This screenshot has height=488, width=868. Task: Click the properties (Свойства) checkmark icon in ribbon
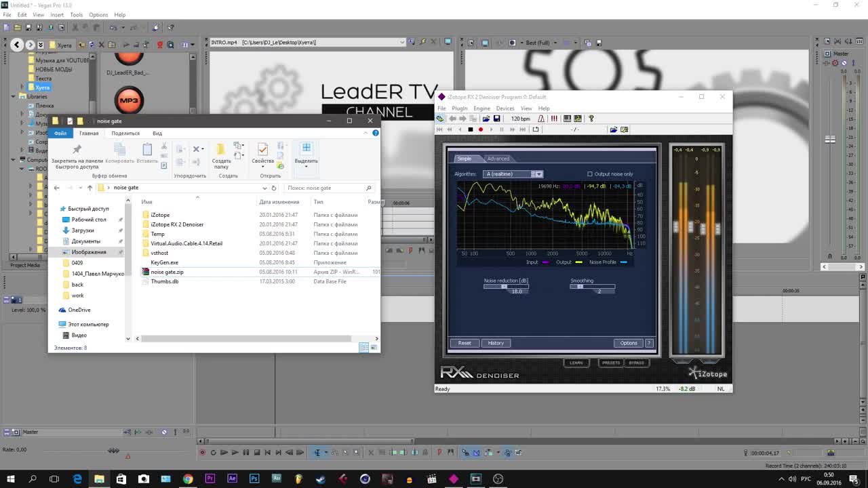[262, 149]
